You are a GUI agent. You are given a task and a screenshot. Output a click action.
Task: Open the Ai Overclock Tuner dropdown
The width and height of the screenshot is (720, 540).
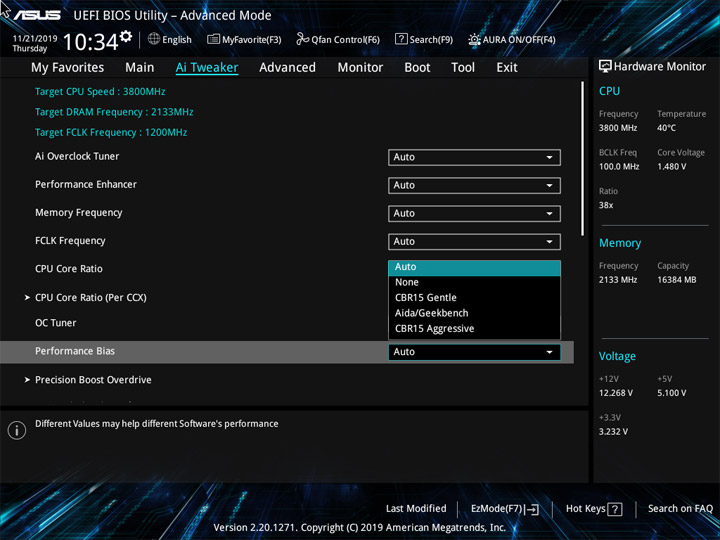[474, 157]
